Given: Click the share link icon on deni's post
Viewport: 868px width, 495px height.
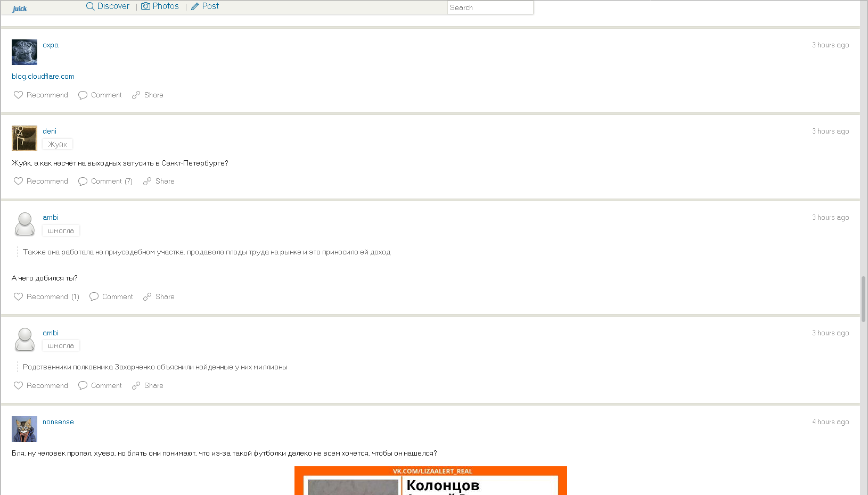Looking at the screenshot, I should (x=147, y=181).
